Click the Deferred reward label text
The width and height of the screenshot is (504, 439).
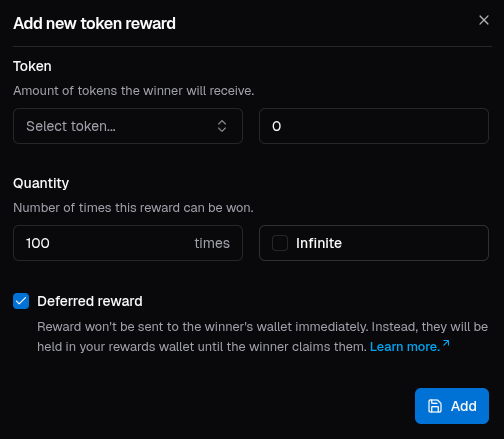(90, 301)
